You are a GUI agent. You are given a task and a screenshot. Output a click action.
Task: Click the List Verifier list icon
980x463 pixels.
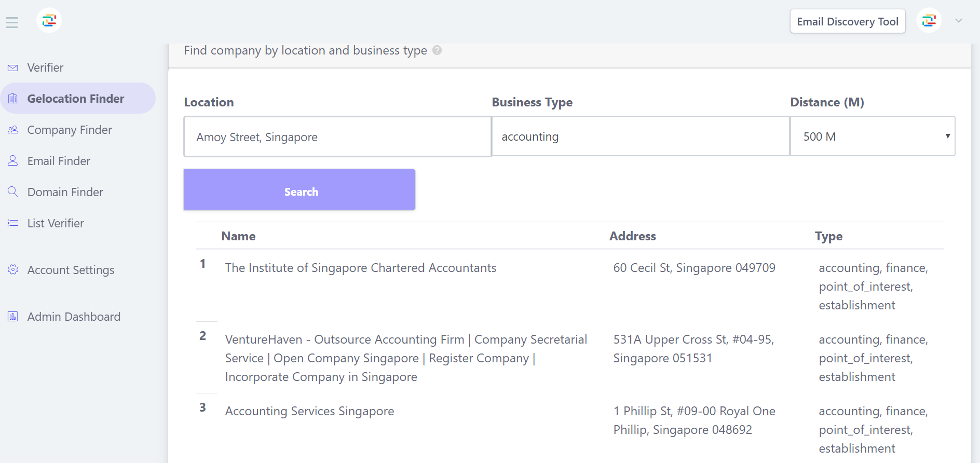13,223
